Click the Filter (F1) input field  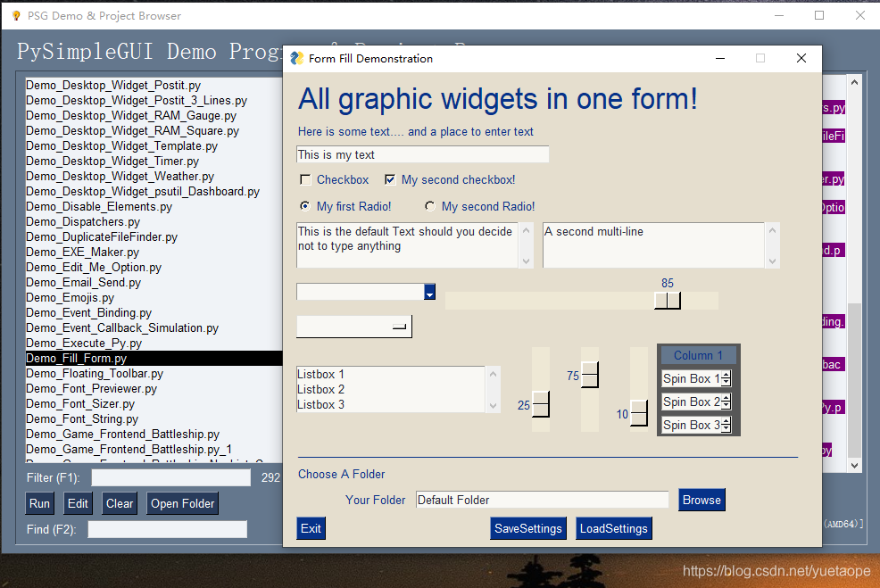coord(171,477)
